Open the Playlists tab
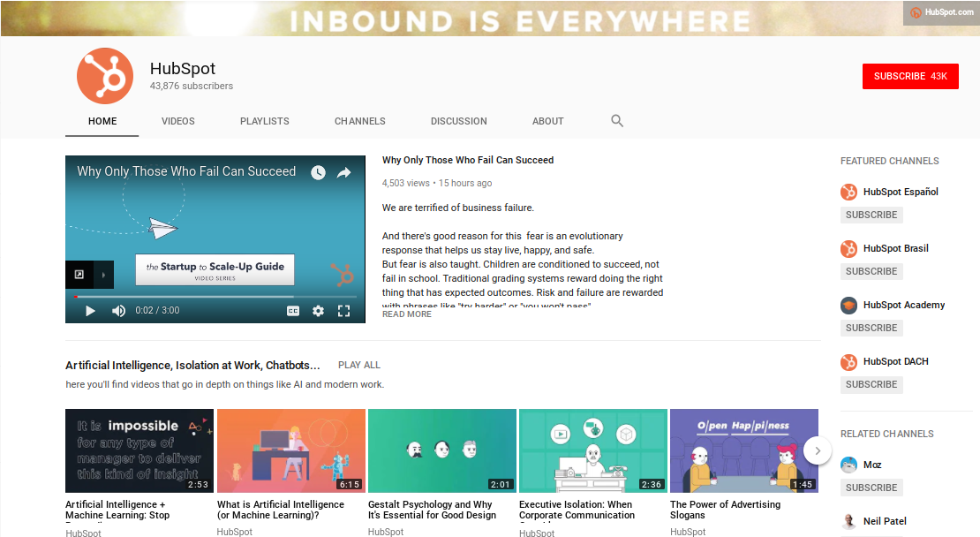The height and width of the screenshot is (537, 980). point(264,121)
